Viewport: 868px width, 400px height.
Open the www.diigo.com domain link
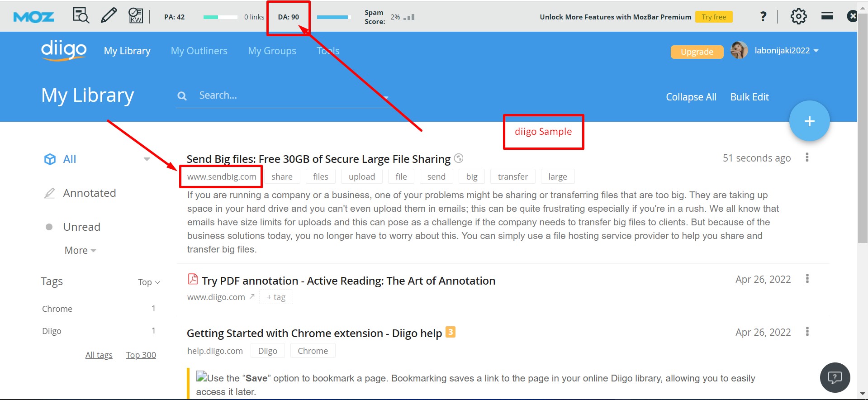click(216, 297)
